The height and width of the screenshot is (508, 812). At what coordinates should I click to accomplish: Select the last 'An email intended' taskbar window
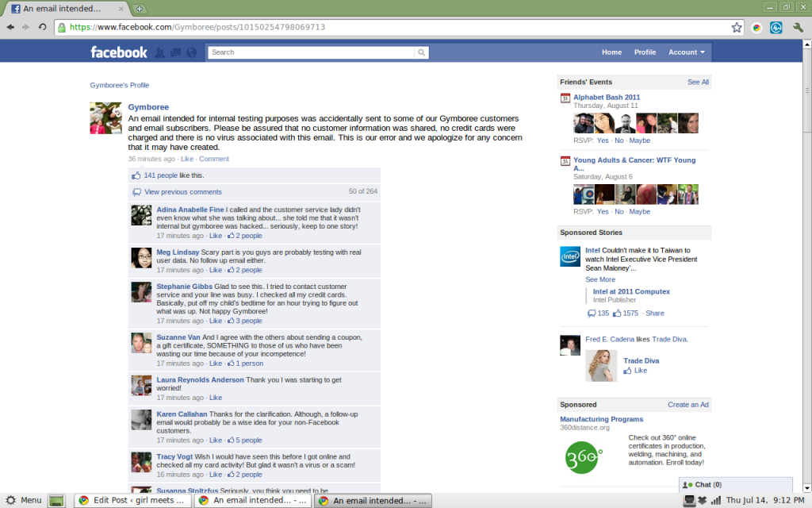(373, 500)
